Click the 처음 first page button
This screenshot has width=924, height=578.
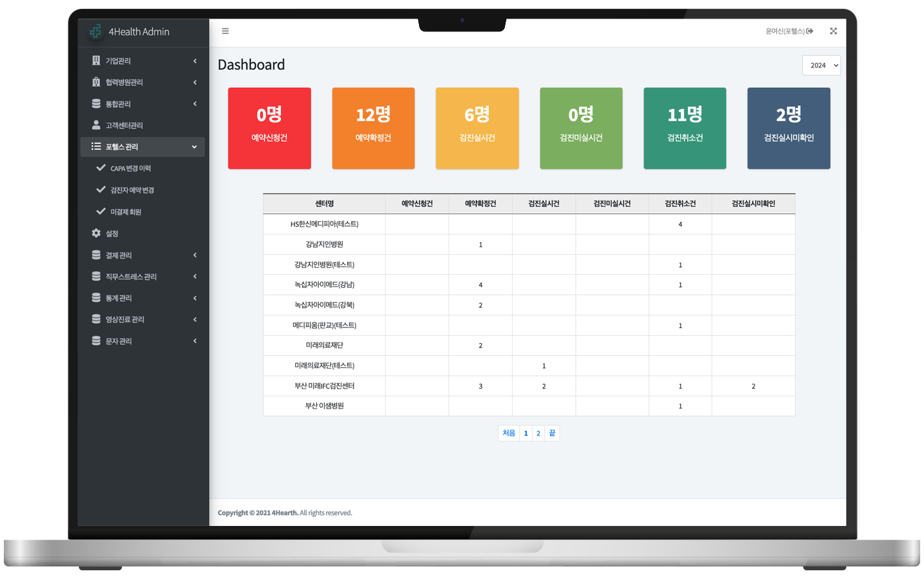509,433
